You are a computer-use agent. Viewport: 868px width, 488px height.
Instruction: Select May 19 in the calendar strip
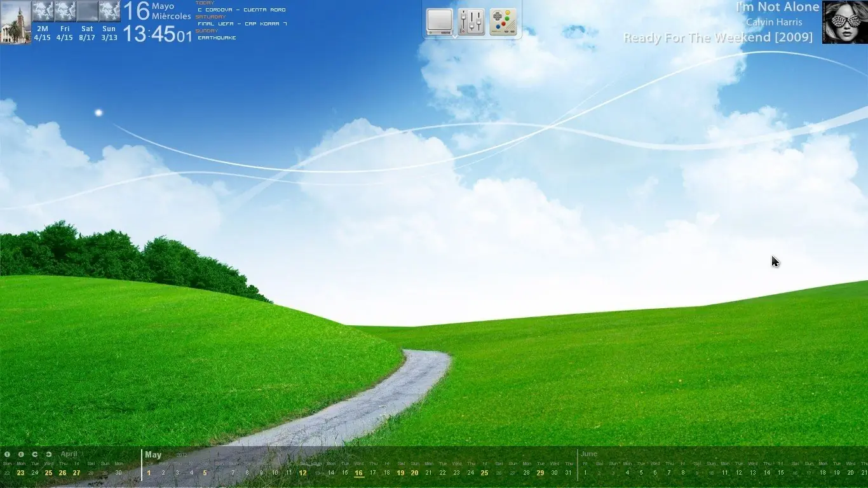[400, 473]
